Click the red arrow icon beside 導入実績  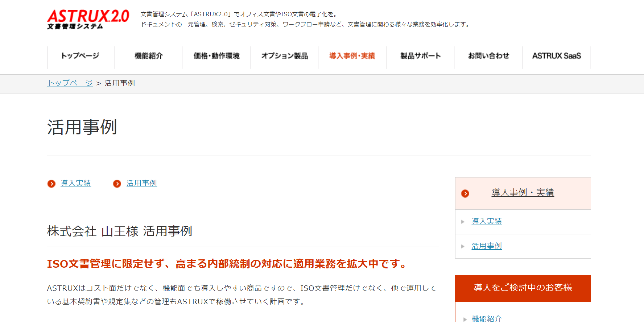(51, 184)
